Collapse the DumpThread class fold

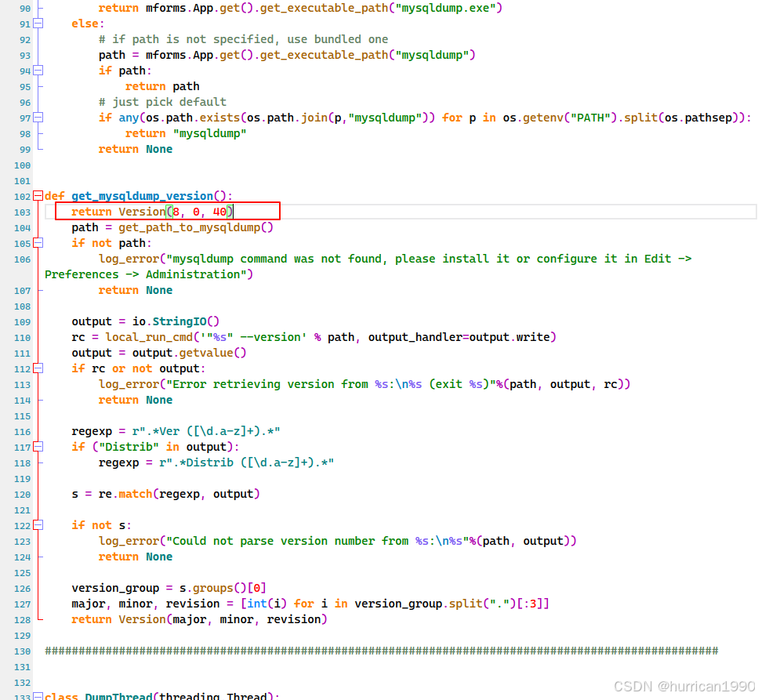tap(38, 696)
